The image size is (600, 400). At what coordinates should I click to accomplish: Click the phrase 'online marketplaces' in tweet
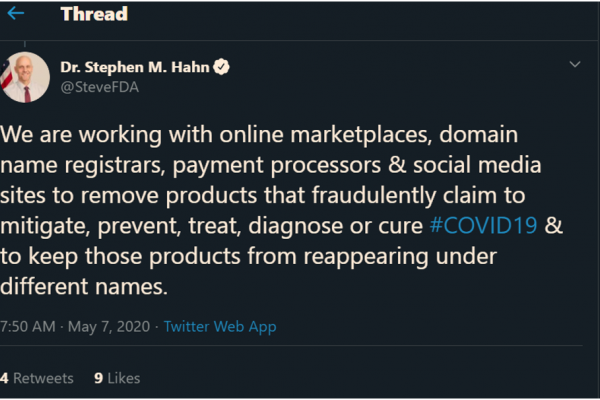[x=329, y=133]
